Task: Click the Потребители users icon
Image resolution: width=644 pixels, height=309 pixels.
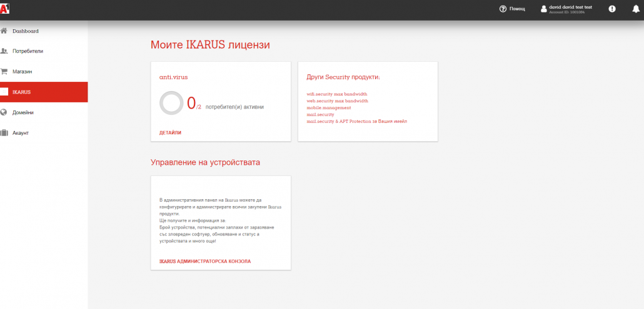Action: pos(4,51)
